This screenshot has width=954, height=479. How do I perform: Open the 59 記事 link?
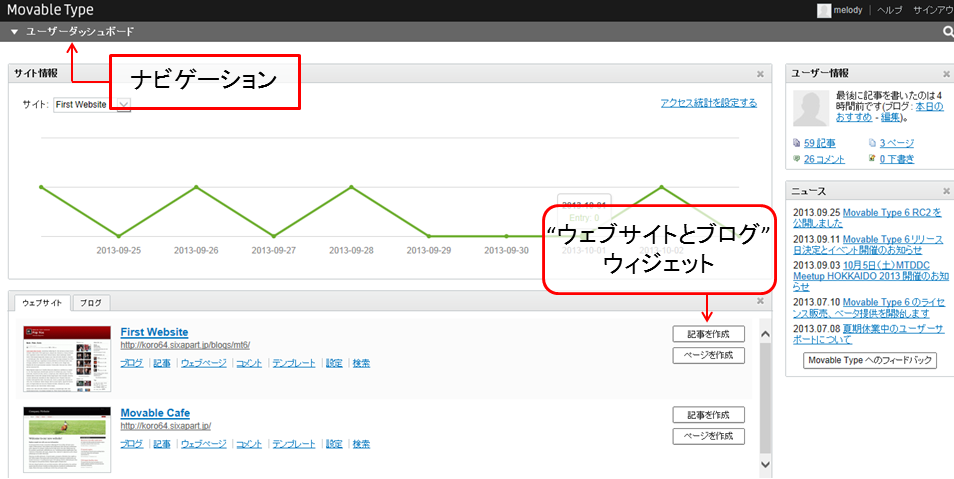820,143
